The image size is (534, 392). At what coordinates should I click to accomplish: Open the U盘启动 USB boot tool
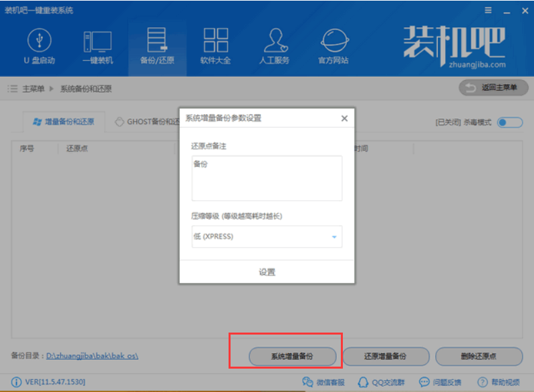click(39, 46)
